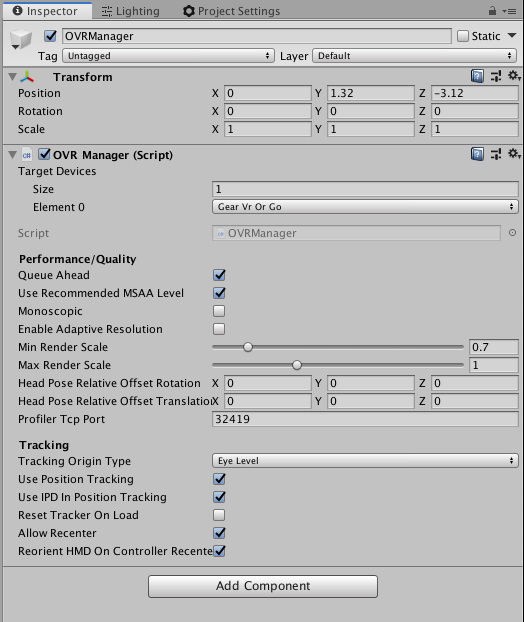Click the Add Component button
Image resolution: width=524 pixels, height=622 pixels.
pyautogui.click(x=263, y=586)
